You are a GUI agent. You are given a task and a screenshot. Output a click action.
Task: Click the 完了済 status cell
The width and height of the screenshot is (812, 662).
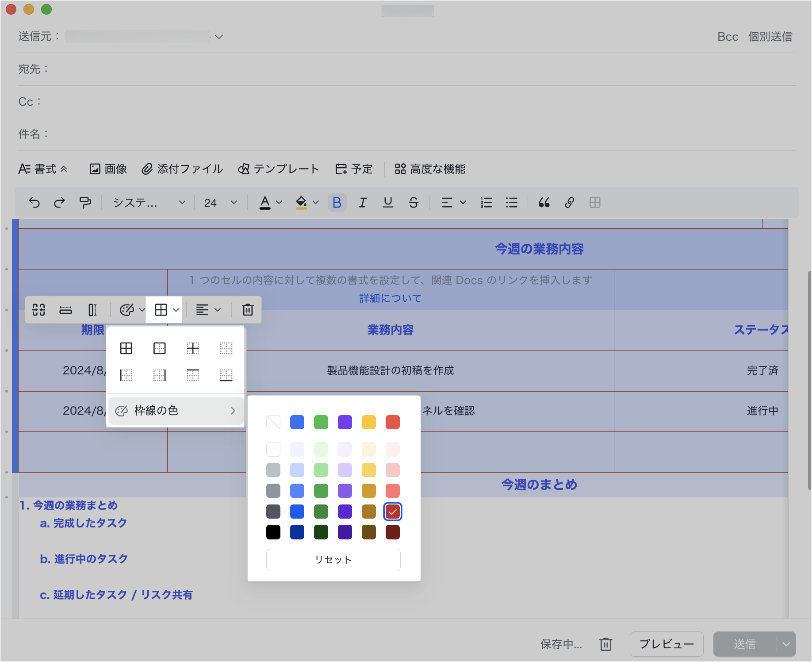tap(762, 371)
